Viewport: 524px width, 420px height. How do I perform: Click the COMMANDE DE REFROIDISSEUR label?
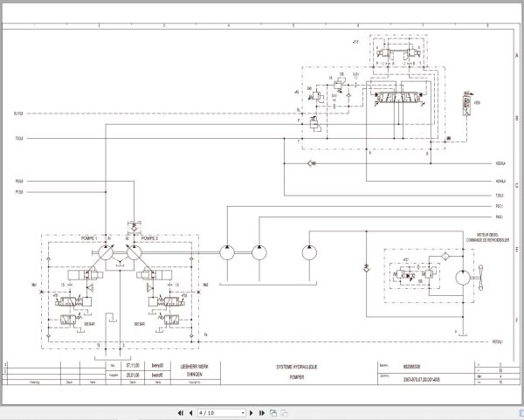tap(487, 240)
